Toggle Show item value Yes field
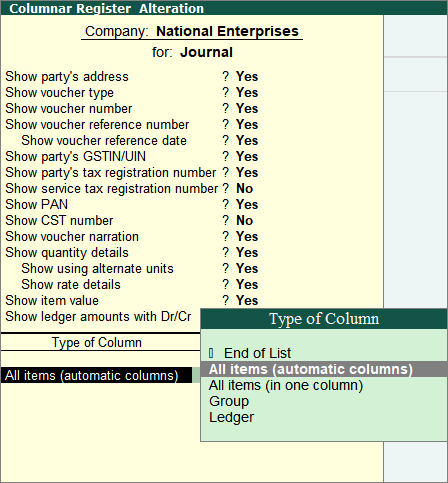 pyautogui.click(x=247, y=301)
